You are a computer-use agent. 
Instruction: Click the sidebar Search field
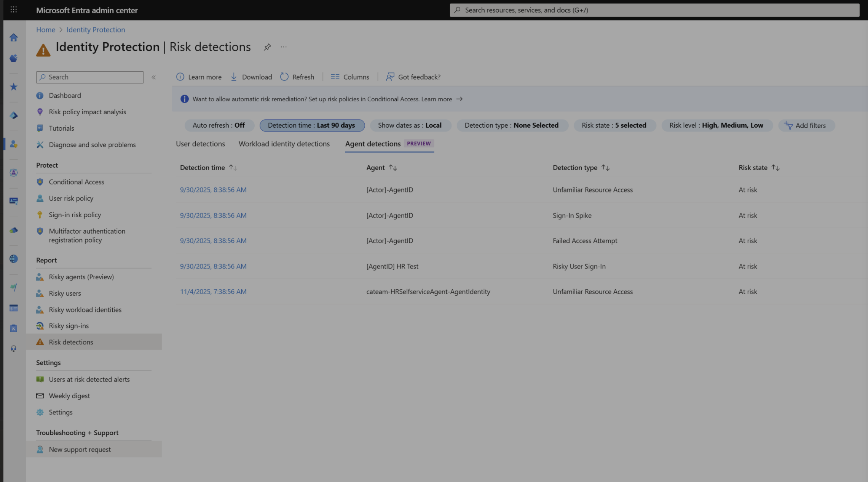(90, 77)
